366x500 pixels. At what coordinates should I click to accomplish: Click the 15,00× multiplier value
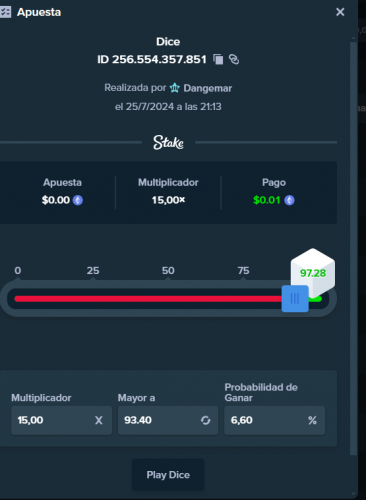tap(168, 200)
